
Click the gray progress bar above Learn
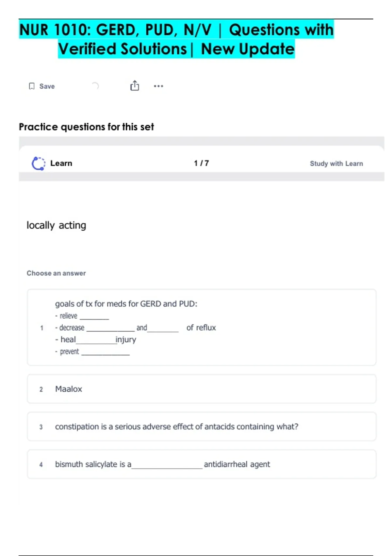(x=201, y=141)
